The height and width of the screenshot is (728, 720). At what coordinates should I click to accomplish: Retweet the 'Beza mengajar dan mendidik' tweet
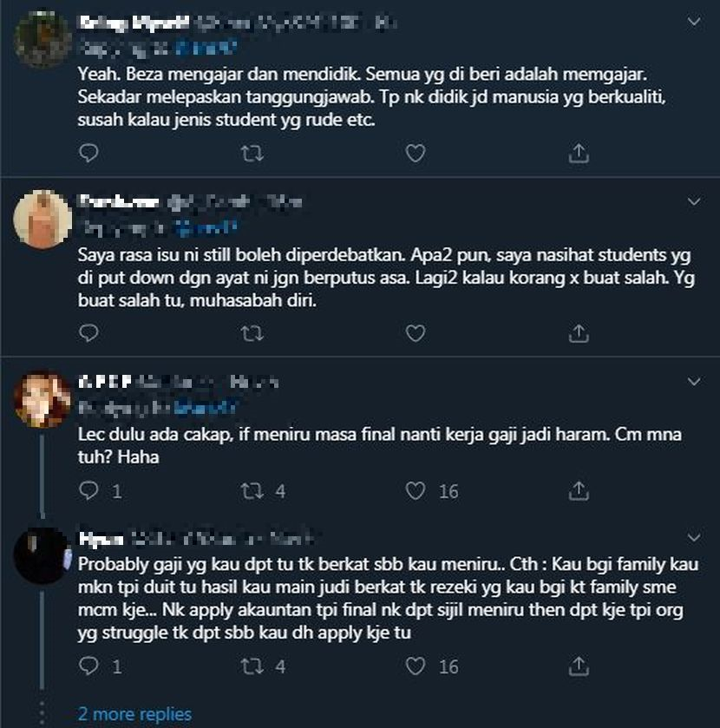tap(252, 154)
